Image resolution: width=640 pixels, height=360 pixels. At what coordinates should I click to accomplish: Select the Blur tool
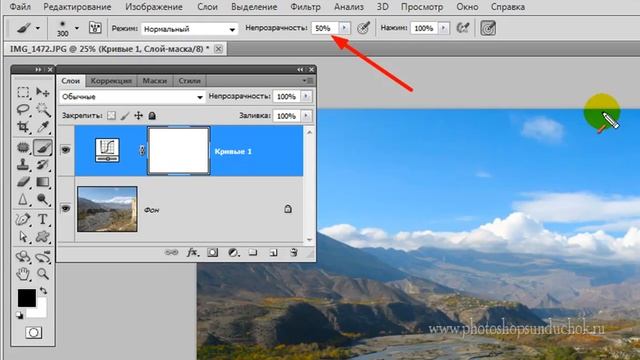[x=23, y=199]
